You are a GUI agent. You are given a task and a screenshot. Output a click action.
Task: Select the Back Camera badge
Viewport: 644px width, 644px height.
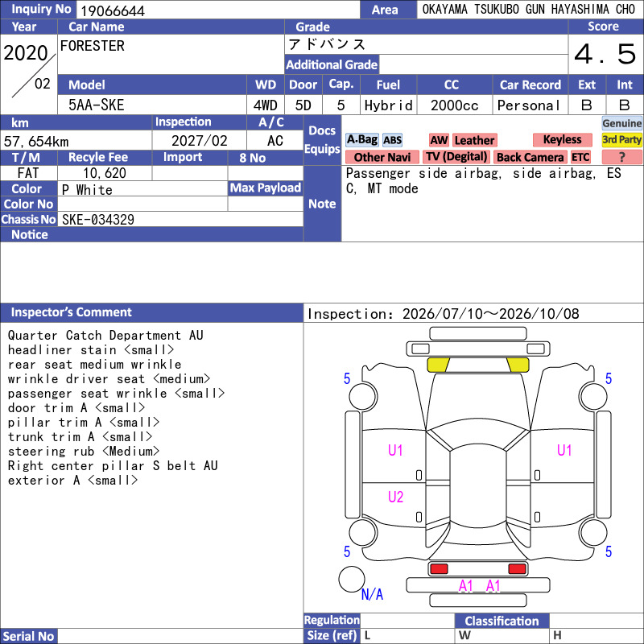530,157
